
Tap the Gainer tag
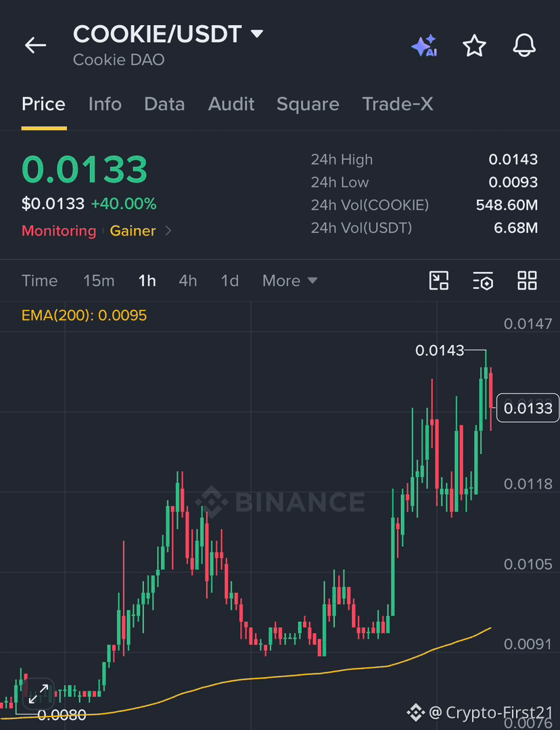click(x=133, y=231)
